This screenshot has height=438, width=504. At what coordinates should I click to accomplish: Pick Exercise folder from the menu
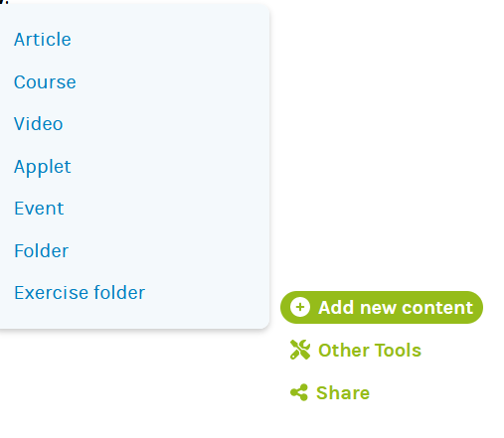click(80, 293)
